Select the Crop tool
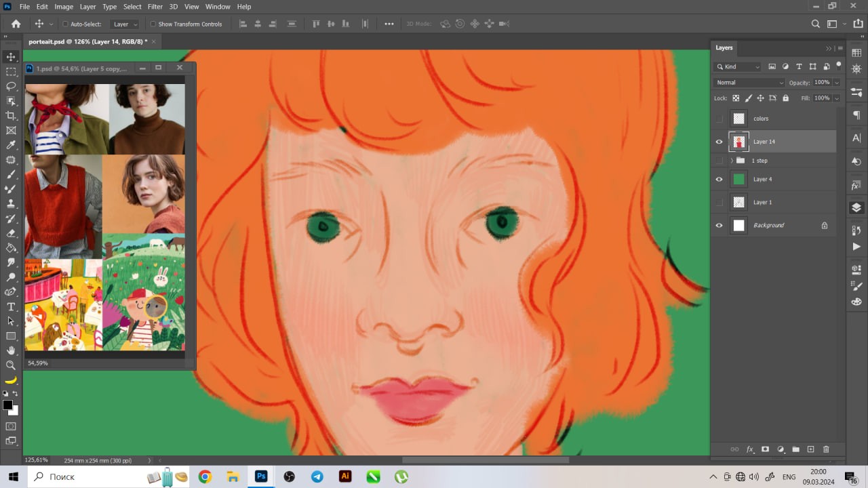 click(x=11, y=115)
